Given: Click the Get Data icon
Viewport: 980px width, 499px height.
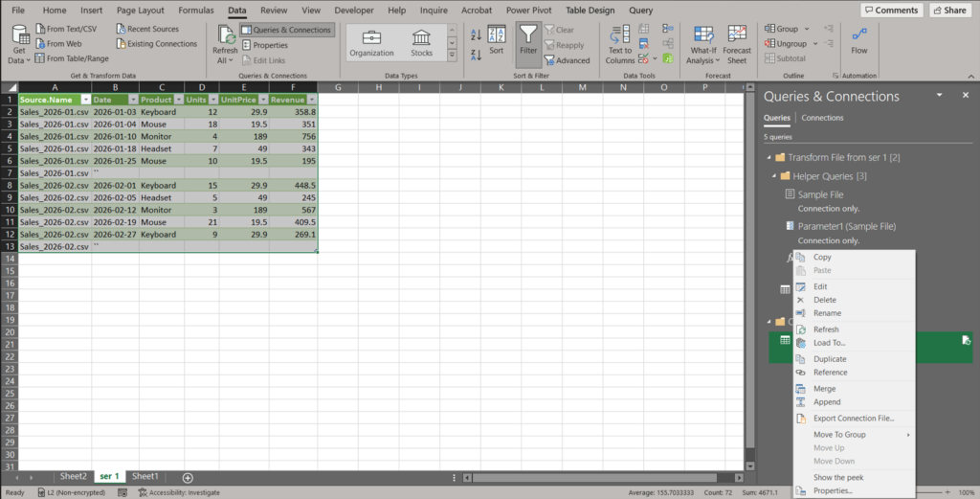Looking at the screenshot, I should 20,36.
